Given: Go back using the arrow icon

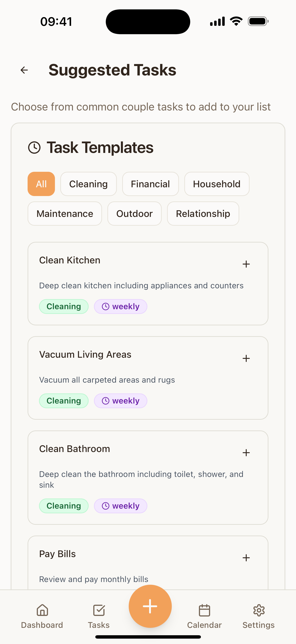Looking at the screenshot, I should click(24, 70).
